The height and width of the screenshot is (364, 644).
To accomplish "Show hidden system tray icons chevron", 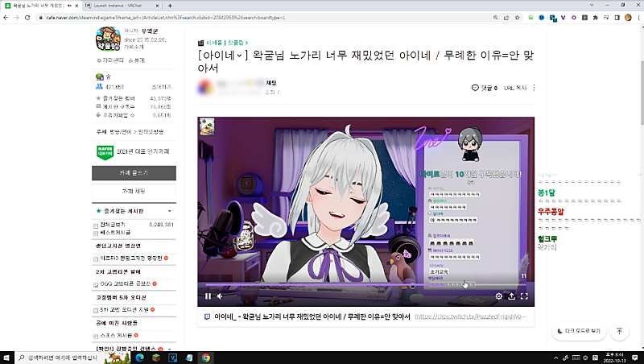I will tap(556, 358).
